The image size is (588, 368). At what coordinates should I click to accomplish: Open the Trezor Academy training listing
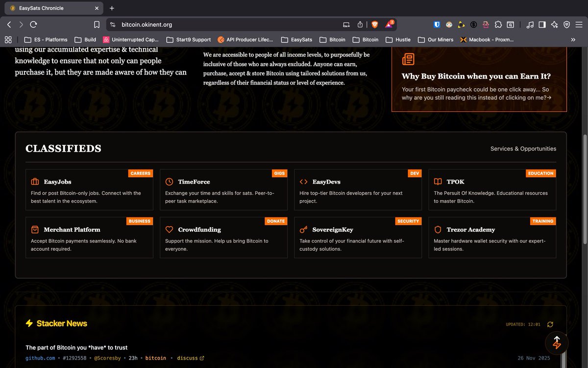[x=492, y=237]
